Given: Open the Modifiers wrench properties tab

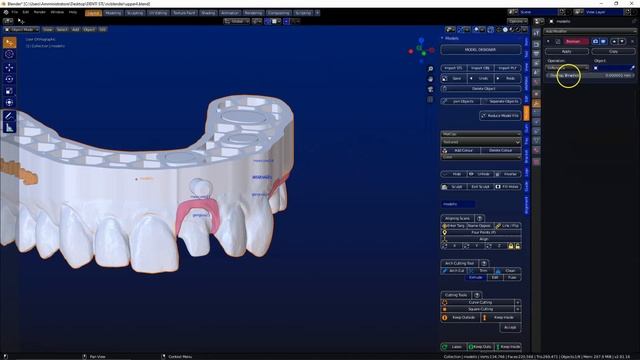Looking at the screenshot, I should coord(536,103).
